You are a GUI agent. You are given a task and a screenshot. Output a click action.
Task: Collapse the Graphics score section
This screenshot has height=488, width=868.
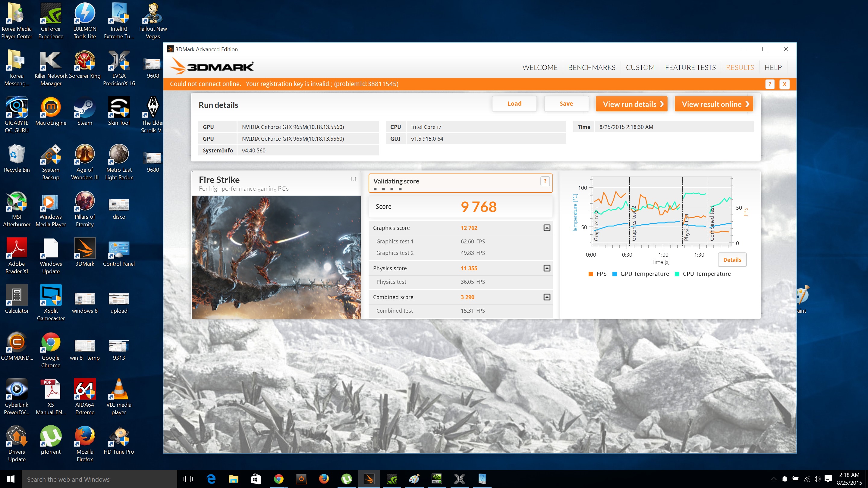[547, 228]
